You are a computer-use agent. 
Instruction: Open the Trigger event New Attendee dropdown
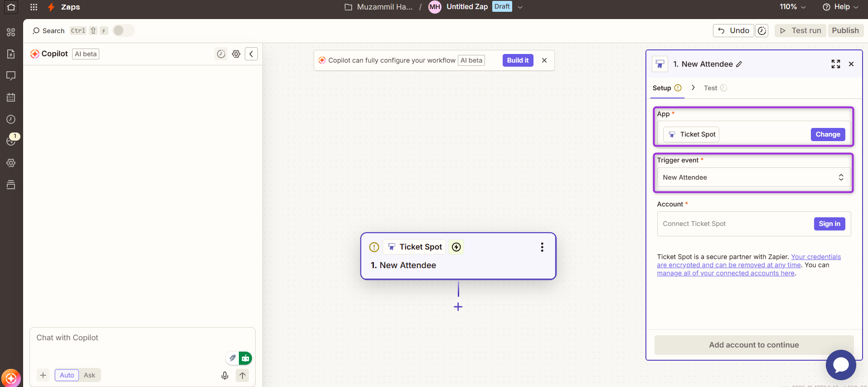[x=754, y=177]
